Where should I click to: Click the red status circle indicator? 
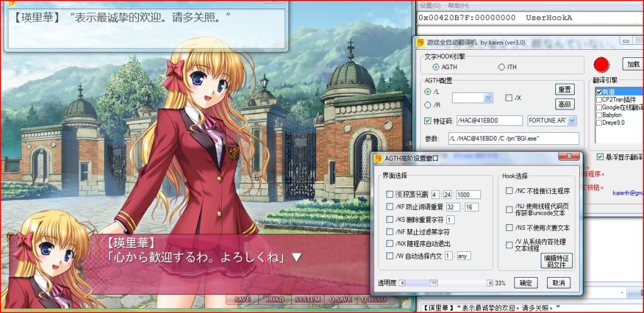click(601, 65)
